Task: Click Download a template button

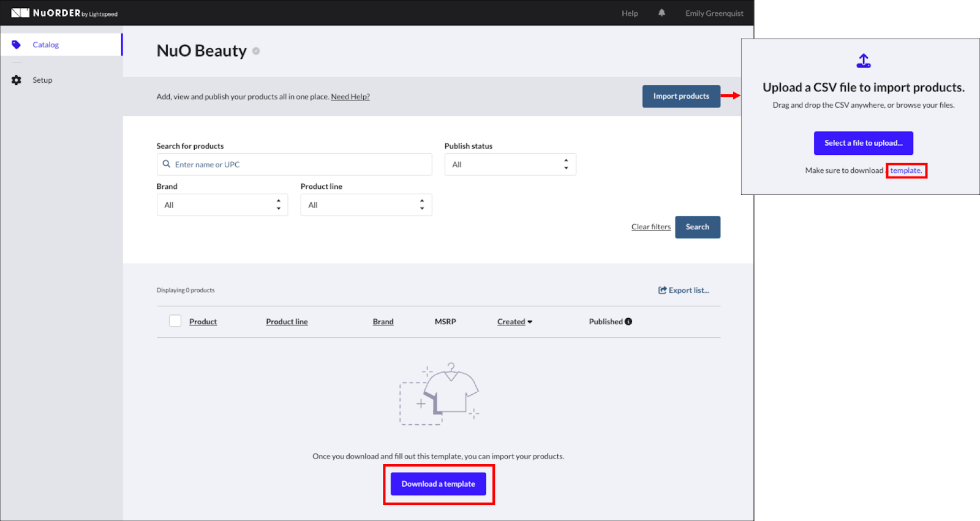Action: pos(439,484)
